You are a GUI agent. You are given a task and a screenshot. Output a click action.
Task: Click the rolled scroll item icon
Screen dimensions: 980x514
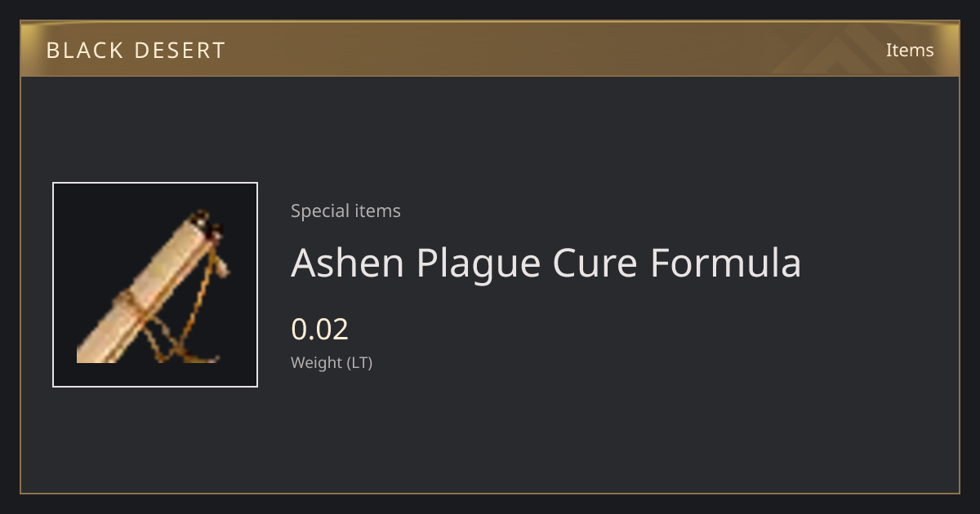tap(149, 286)
